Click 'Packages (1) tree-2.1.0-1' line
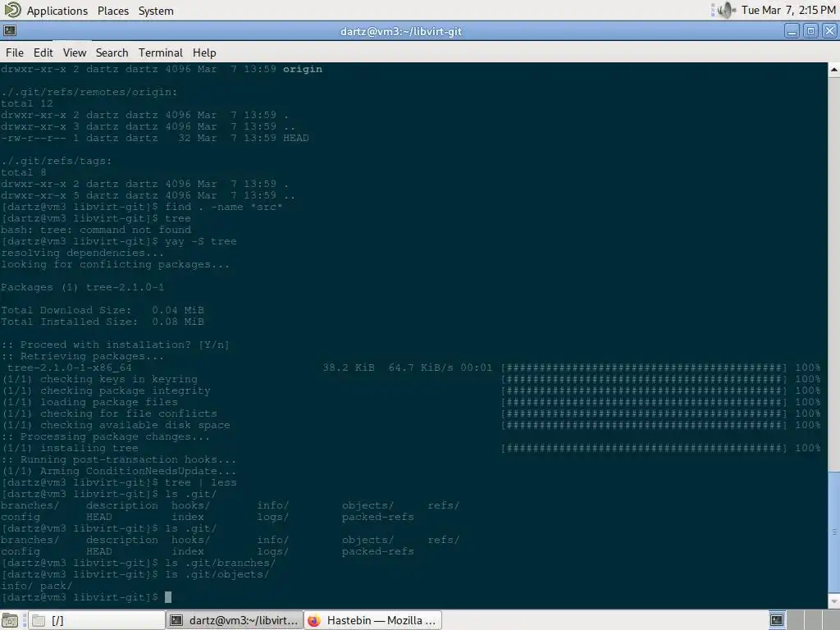The width and height of the screenshot is (840, 630). click(x=83, y=287)
